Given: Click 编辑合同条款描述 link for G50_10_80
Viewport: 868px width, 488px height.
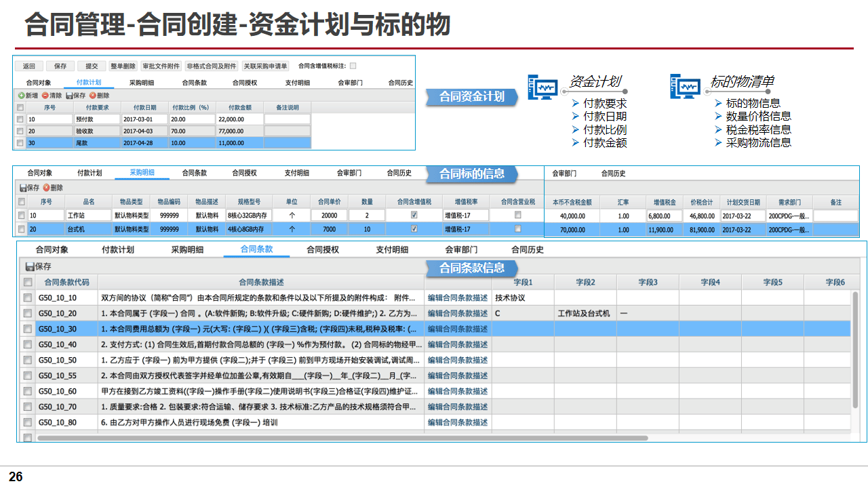Looking at the screenshot, I should click(x=458, y=422).
